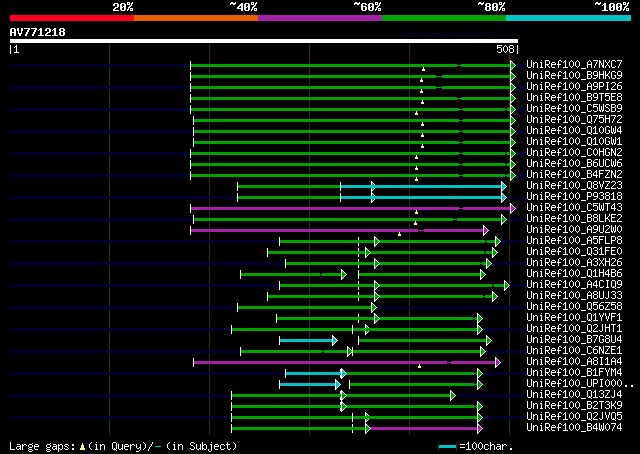
Task: Click the cyan arrowhead on the UniRef100_Q8VZ23 row
Action: [x=504, y=187]
